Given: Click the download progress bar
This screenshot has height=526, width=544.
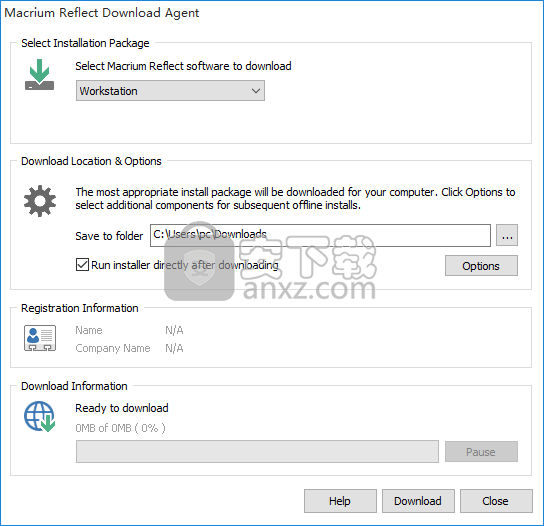Looking at the screenshot, I should (257, 451).
